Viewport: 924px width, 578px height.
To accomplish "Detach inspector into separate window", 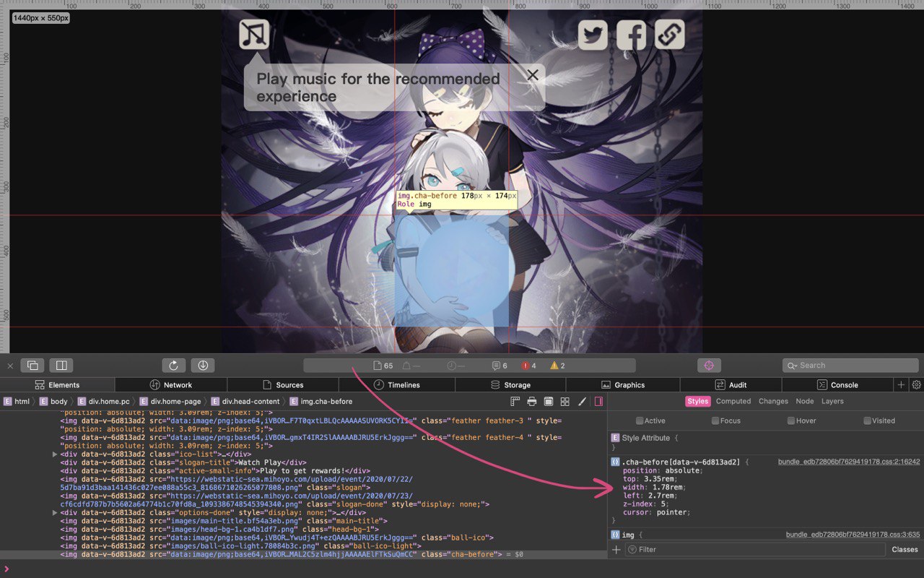I will tap(33, 366).
